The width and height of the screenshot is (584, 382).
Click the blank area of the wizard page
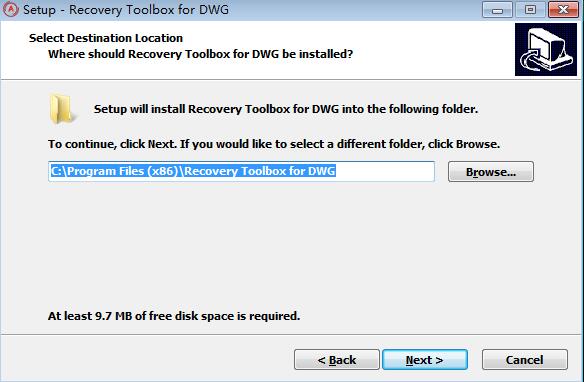click(x=291, y=246)
